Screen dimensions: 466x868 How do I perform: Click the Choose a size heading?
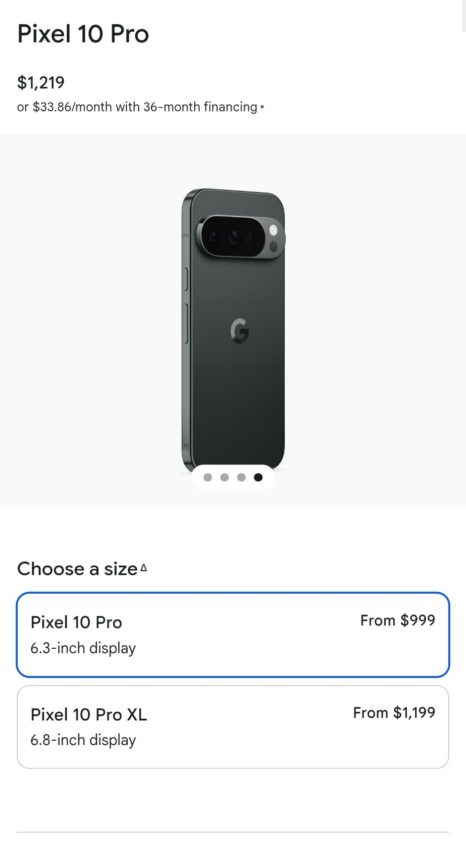(x=77, y=569)
